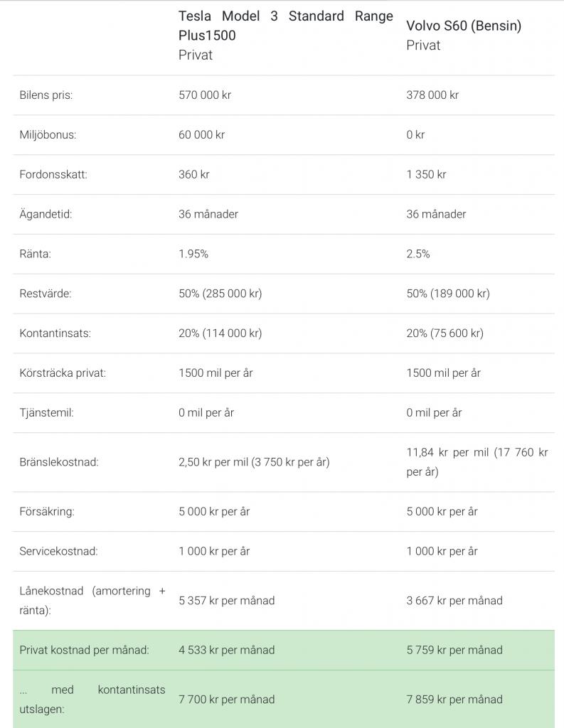Click Privat kostnad 4 533 kr per månad
This screenshot has height=728, width=564.
227,650
